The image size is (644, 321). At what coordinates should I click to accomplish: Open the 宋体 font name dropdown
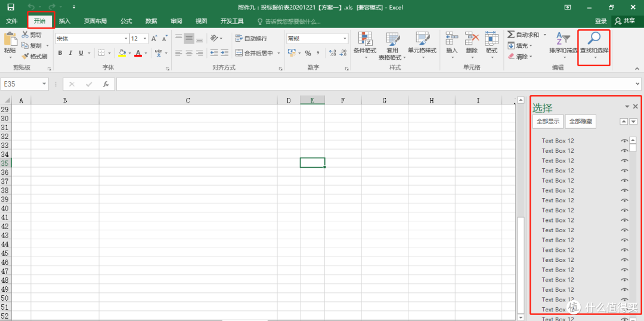coord(126,39)
